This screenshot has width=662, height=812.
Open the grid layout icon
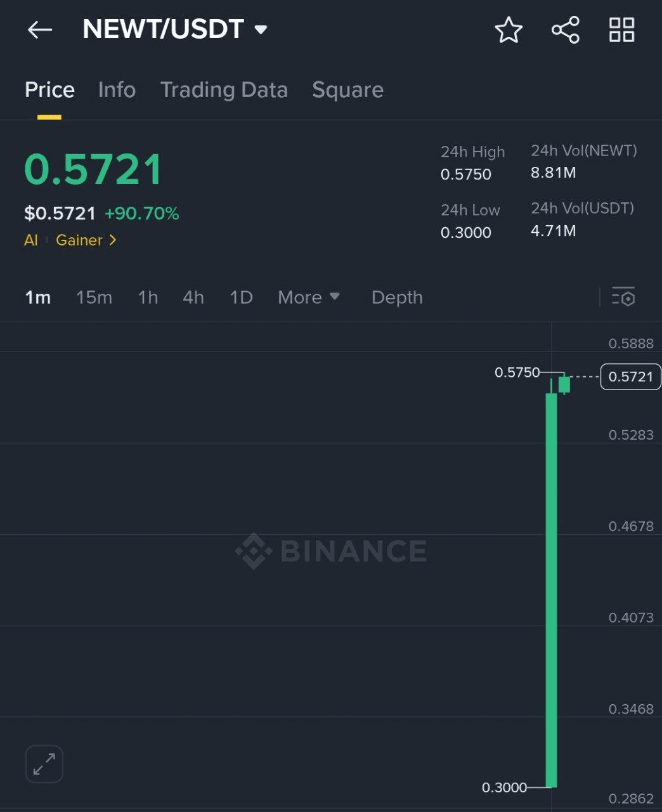[x=621, y=30]
